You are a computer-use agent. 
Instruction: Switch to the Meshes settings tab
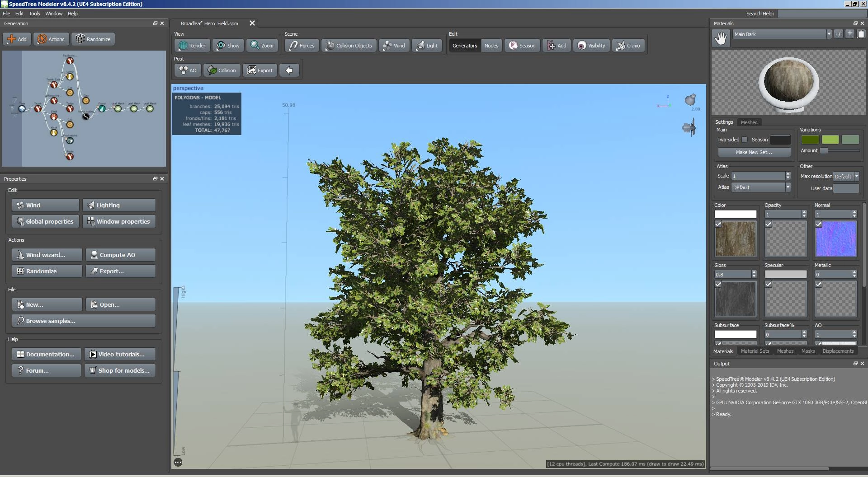pyautogui.click(x=749, y=122)
